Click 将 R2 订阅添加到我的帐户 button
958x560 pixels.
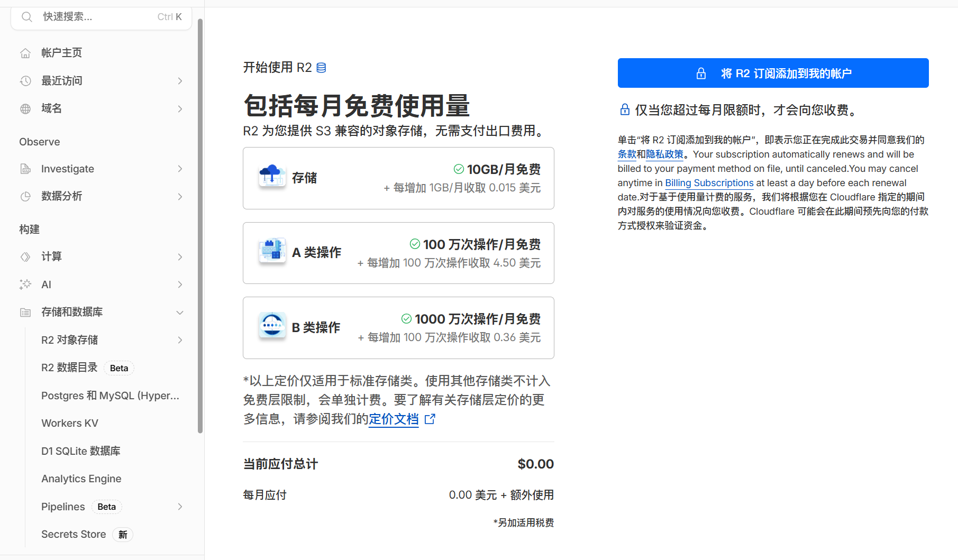[773, 73]
